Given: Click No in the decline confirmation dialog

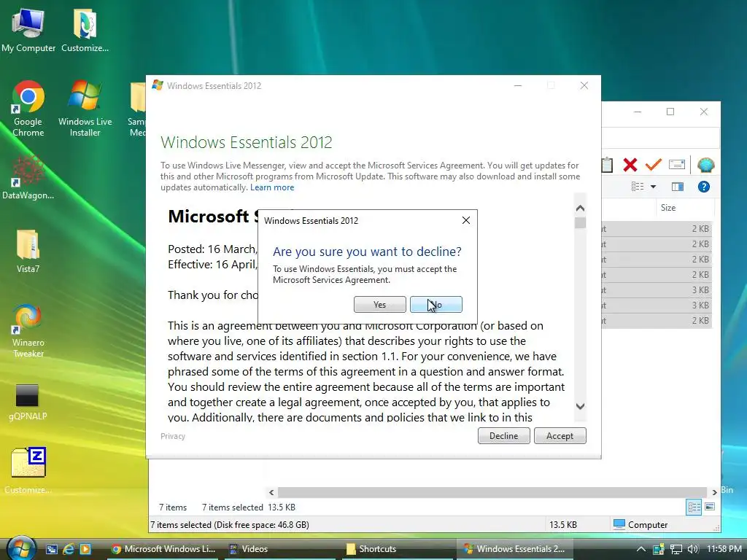Looking at the screenshot, I should tap(436, 304).
